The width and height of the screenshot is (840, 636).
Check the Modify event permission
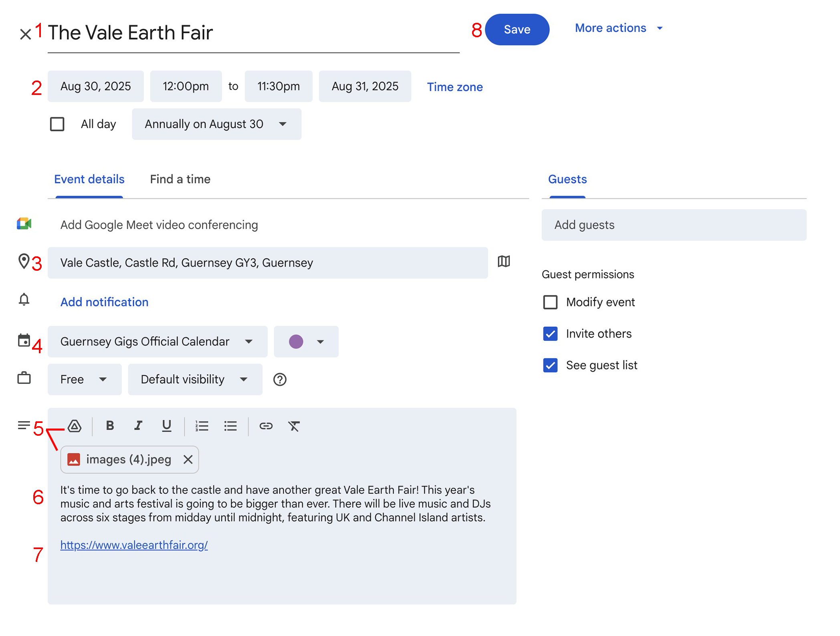[550, 302]
